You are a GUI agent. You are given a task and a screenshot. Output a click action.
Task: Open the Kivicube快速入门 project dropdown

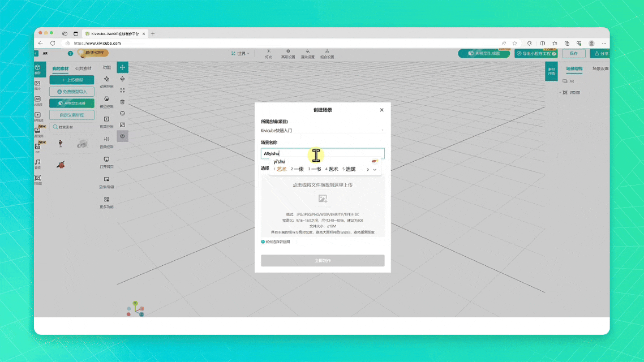click(x=322, y=130)
